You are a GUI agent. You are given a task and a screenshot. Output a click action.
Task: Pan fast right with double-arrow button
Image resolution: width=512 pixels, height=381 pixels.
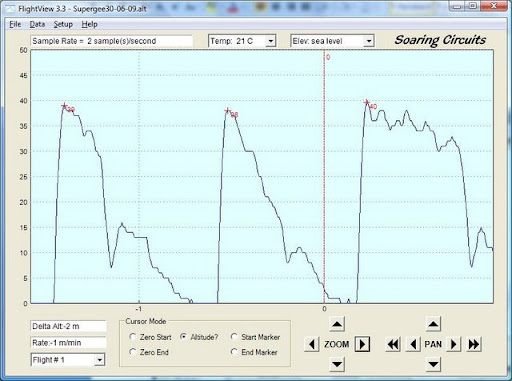pyautogui.click(x=473, y=344)
